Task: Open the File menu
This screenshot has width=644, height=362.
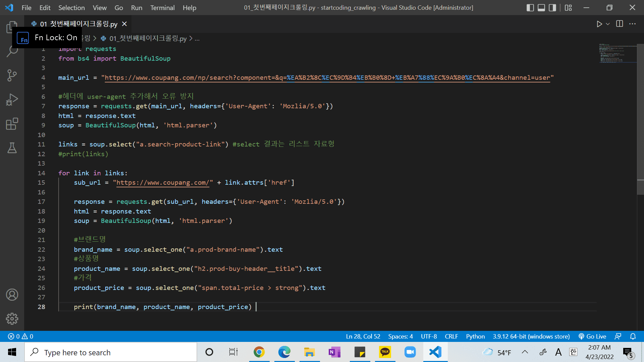Action: coord(26,8)
